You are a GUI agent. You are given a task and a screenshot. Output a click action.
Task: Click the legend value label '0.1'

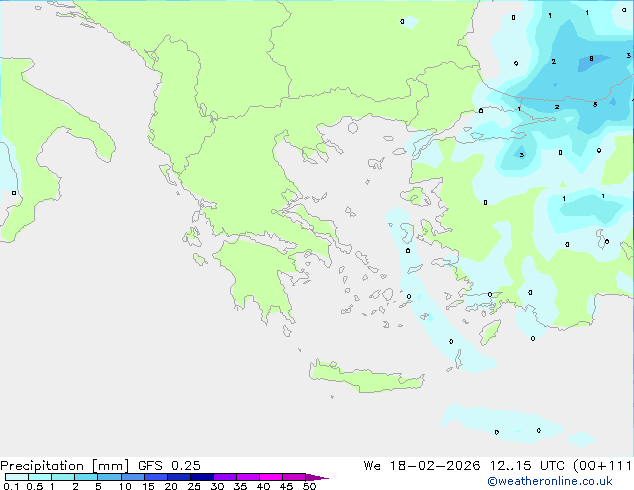click(x=11, y=486)
